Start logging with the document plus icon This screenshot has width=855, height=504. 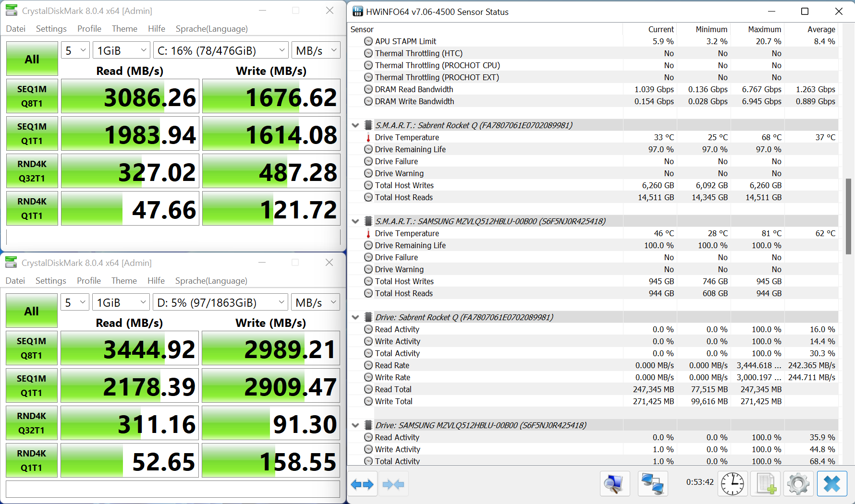pos(766,483)
